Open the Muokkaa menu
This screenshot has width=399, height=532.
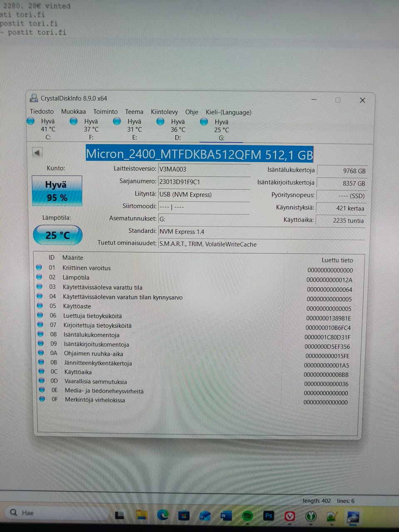click(74, 111)
